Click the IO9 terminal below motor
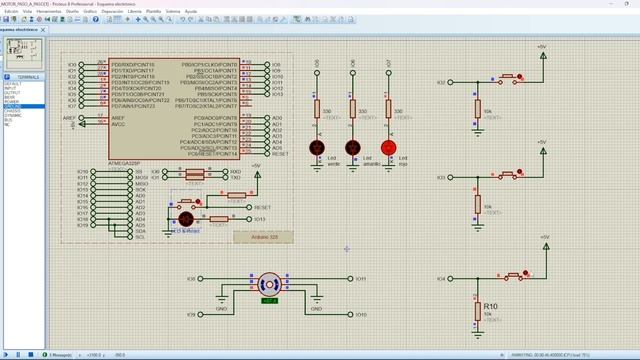This screenshot has height=360, width=640. coord(200,315)
